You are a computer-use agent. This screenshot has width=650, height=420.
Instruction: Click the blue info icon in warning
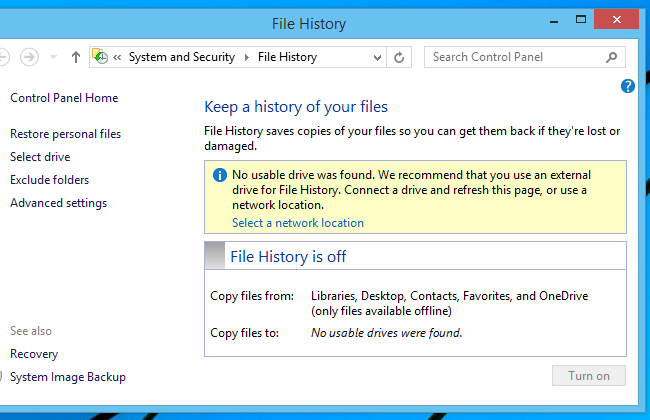(x=220, y=174)
